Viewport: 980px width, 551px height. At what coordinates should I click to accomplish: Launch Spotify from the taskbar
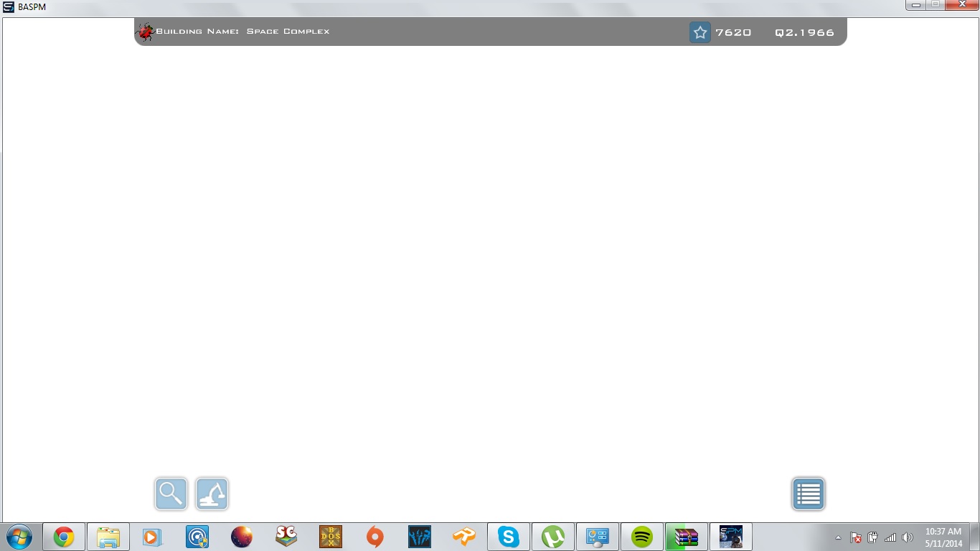click(x=641, y=536)
